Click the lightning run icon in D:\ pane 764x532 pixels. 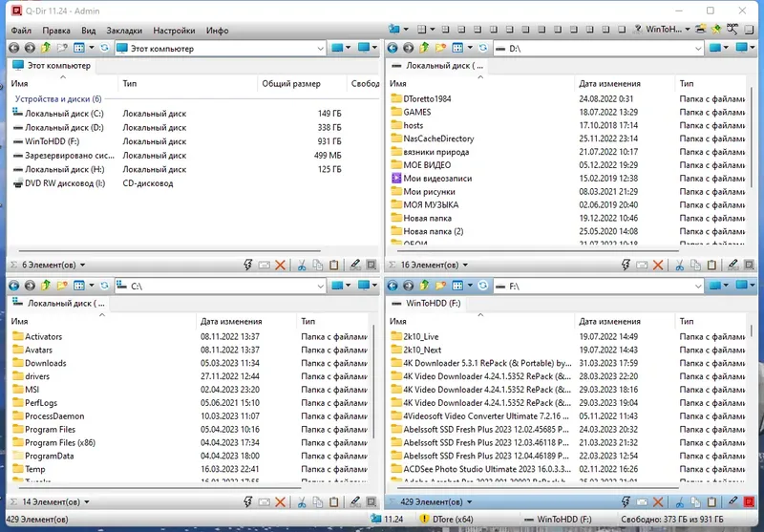(x=626, y=265)
